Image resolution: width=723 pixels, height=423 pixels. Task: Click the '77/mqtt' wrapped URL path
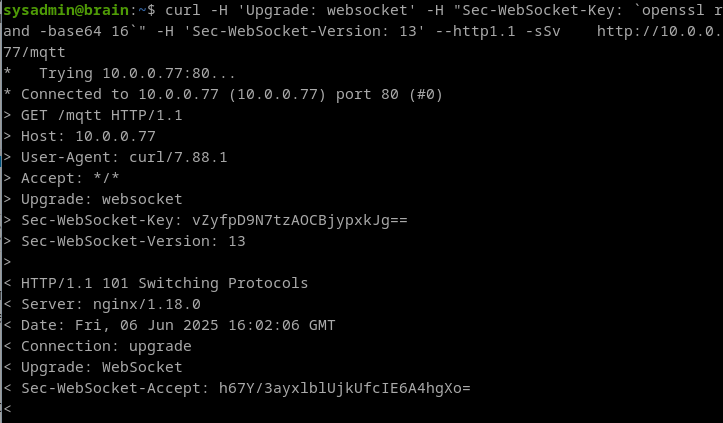coord(34,52)
